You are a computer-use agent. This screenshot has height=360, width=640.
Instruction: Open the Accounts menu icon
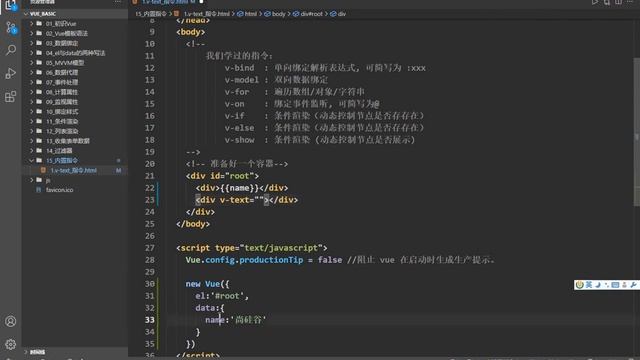11,321
